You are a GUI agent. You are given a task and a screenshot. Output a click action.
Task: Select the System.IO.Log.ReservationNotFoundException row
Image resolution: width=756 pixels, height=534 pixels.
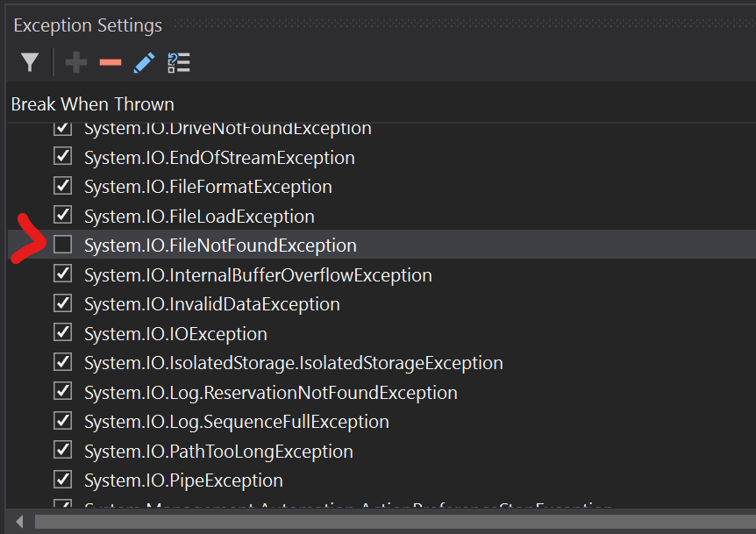pos(270,391)
